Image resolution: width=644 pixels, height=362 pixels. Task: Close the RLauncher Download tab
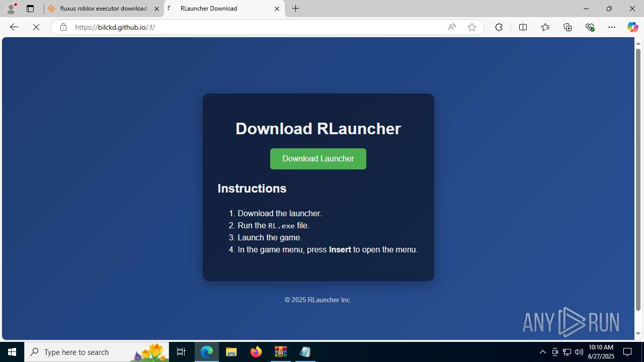click(277, 9)
